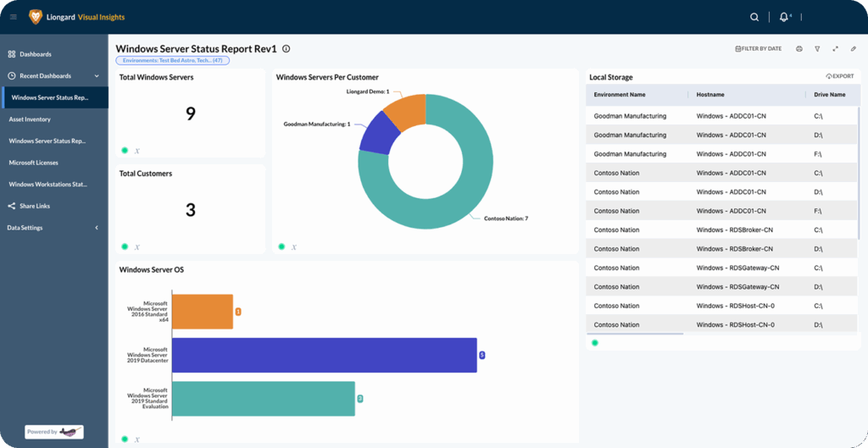Select Microsoft Licenses from the sidebar

pyautogui.click(x=34, y=163)
